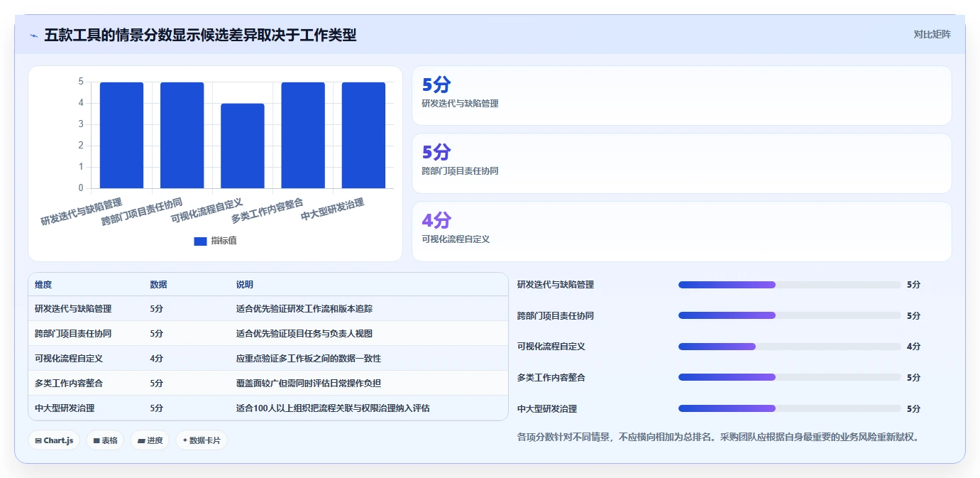
Task: Click 可视化流程自定义 label in the progress list
Action: 551,347
